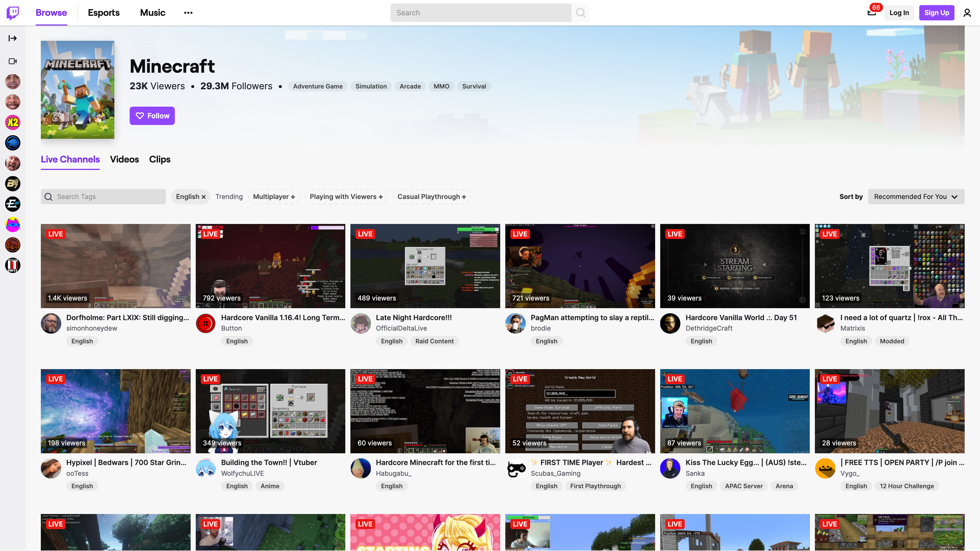This screenshot has width=980, height=551.
Task: Click the search magnifier button
Action: coord(581,13)
